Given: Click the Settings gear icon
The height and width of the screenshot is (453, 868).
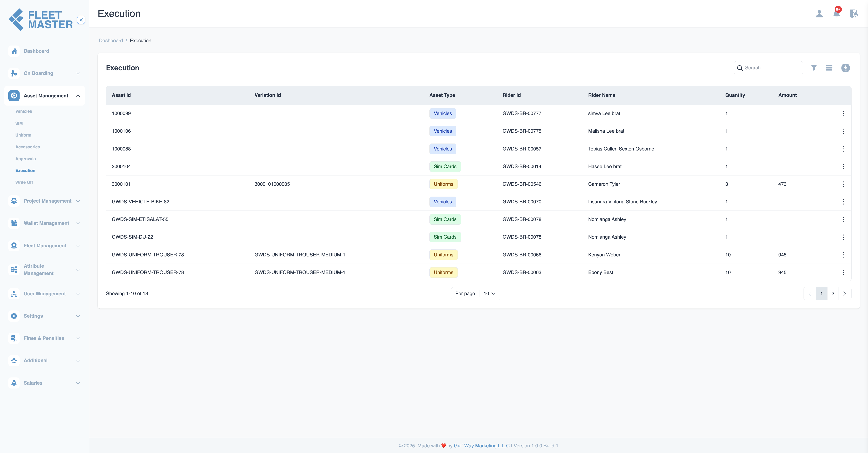Looking at the screenshot, I should tap(14, 316).
